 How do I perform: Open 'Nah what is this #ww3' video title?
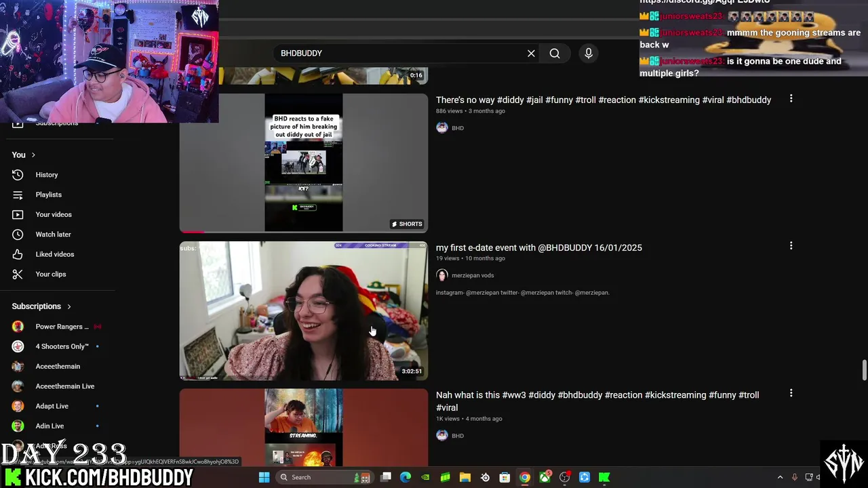tap(597, 401)
